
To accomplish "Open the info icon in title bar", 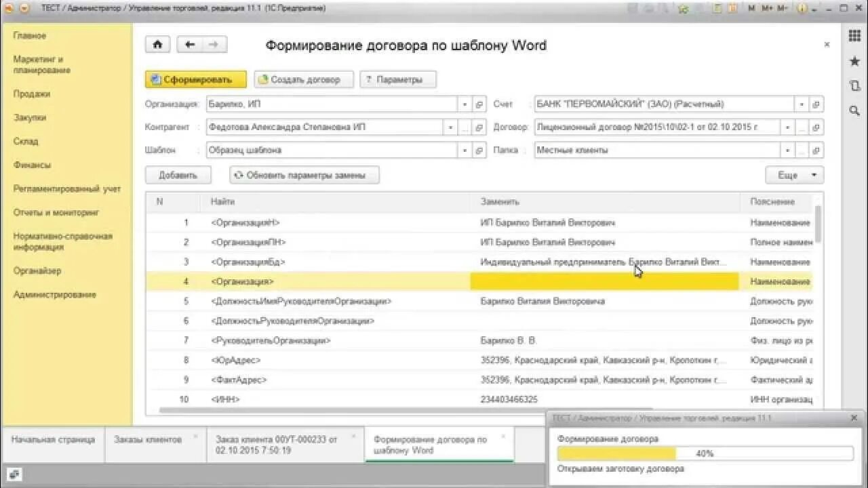I will [x=802, y=8].
